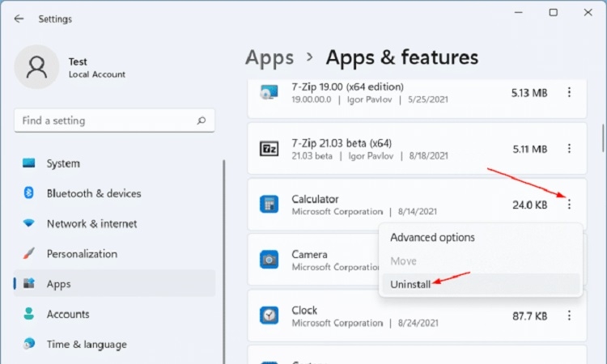Click the Test Local Account name
607x364 pixels.
(97, 68)
